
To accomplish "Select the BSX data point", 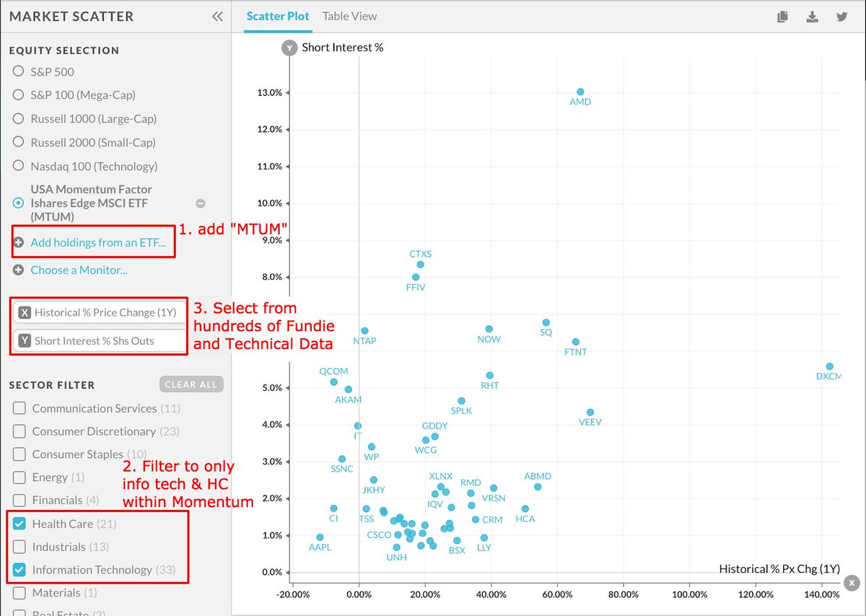I will [457, 540].
